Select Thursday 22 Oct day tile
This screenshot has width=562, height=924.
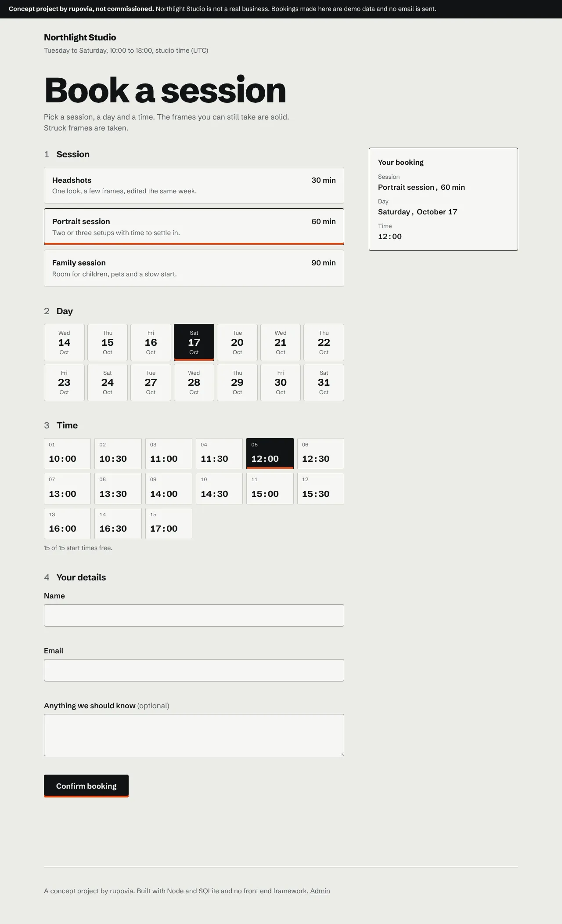pyautogui.click(x=324, y=342)
